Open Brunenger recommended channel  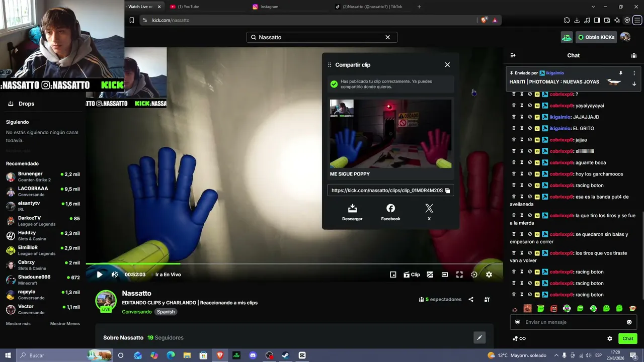pyautogui.click(x=43, y=176)
